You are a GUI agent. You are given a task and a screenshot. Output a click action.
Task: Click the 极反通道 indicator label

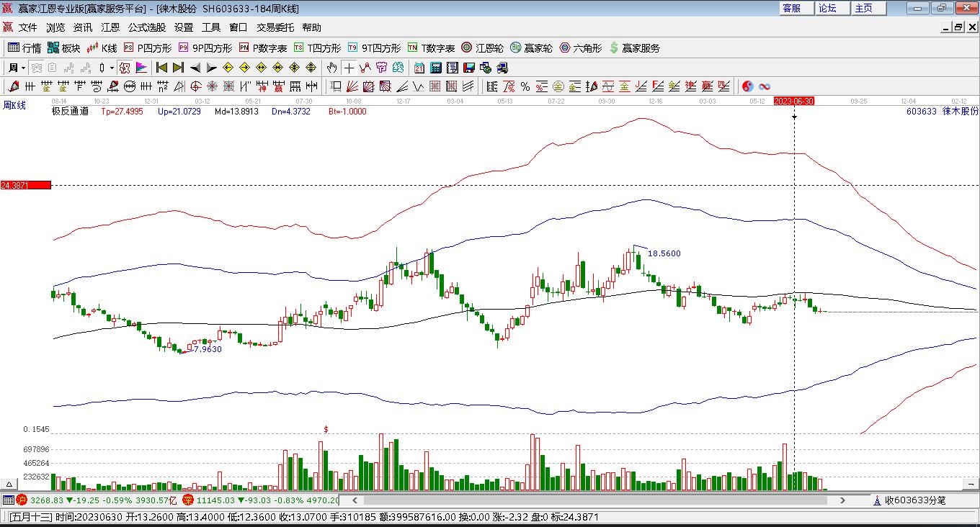(70, 112)
